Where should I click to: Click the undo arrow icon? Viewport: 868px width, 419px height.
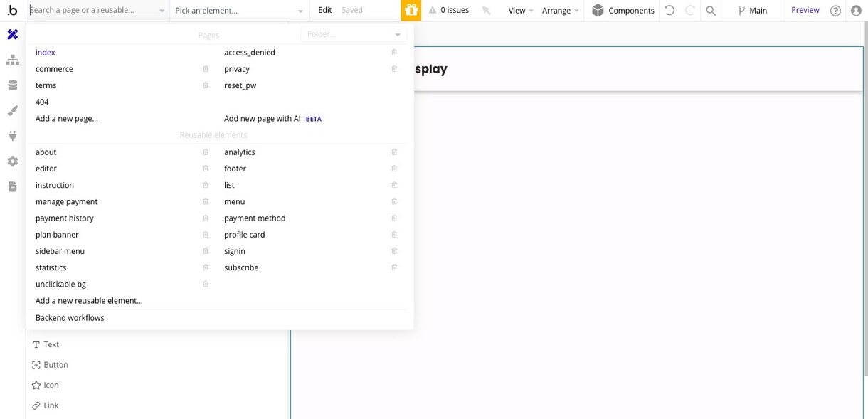669,11
